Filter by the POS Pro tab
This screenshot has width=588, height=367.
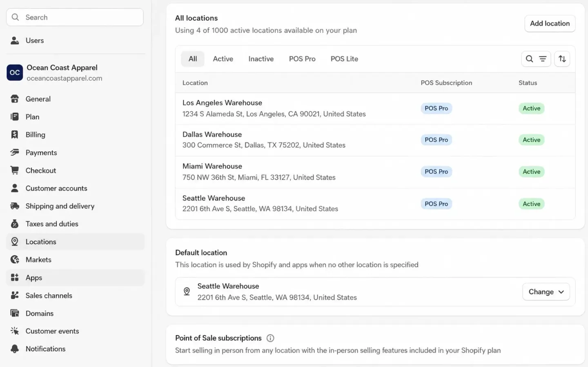point(302,59)
